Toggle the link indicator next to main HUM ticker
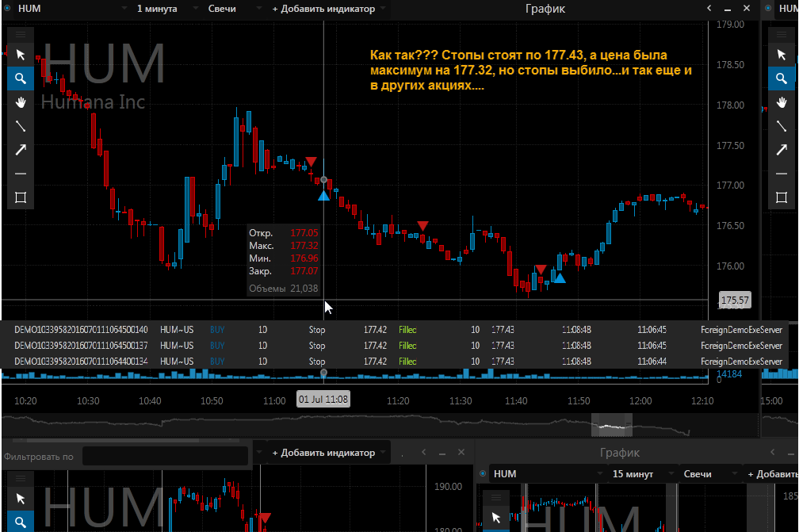 [x=6, y=8]
